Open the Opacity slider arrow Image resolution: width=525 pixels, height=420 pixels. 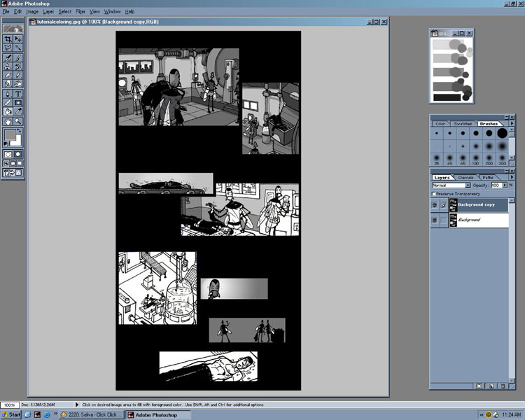505,185
